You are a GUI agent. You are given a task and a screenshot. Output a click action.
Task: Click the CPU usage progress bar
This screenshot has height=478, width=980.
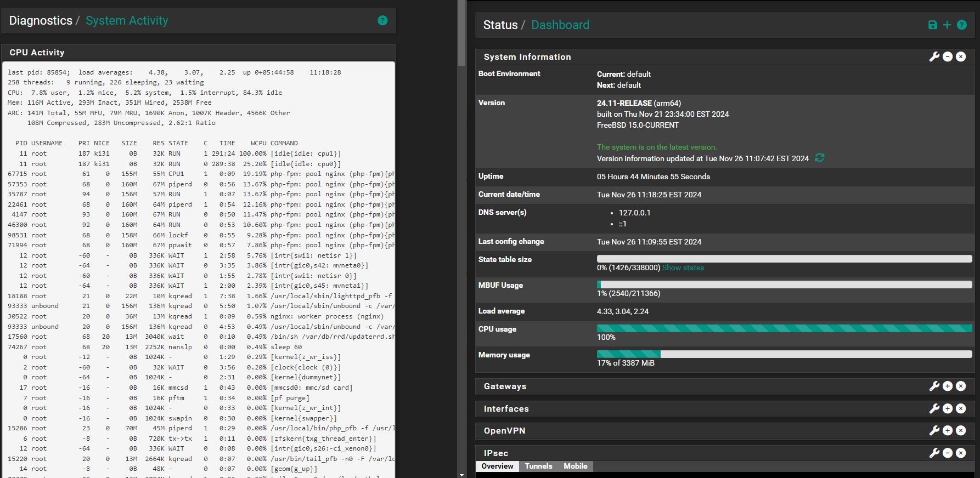coord(785,328)
